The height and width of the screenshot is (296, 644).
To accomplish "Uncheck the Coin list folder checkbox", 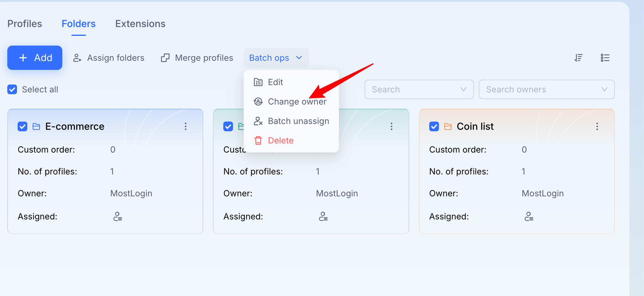I will click(x=434, y=126).
